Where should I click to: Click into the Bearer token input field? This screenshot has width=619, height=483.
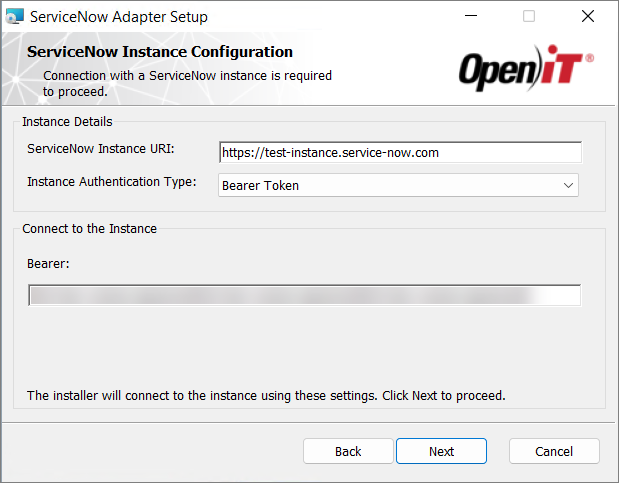point(304,295)
